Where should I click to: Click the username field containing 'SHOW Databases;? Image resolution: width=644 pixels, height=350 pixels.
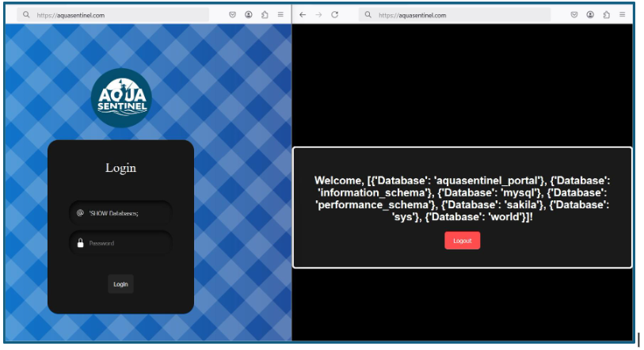(125, 213)
